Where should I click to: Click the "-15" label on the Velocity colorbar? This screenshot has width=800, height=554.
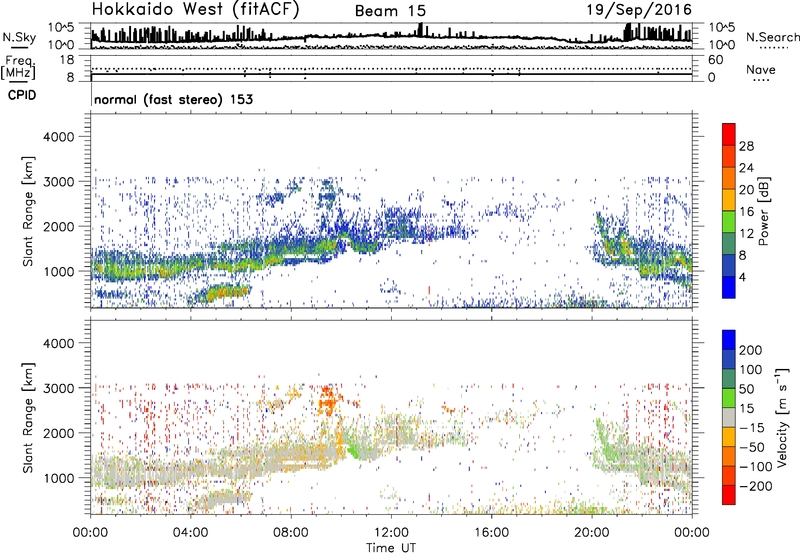pos(752,428)
